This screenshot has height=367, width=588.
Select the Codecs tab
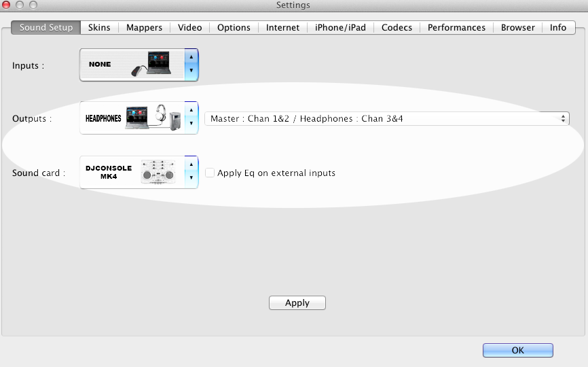(397, 28)
